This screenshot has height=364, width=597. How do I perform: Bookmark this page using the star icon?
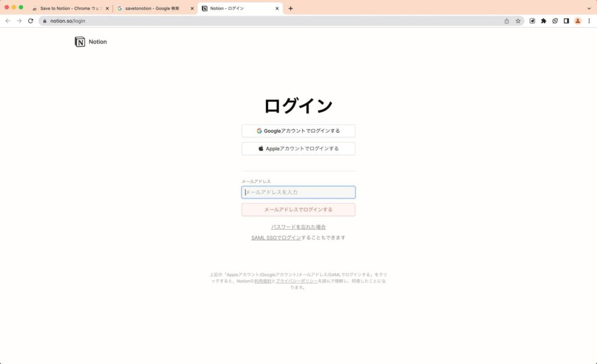(x=518, y=21)
